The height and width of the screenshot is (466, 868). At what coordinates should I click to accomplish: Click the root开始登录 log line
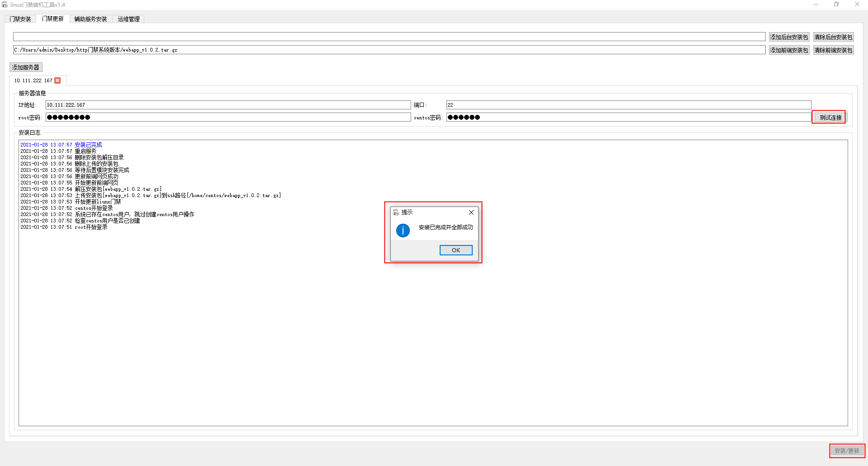point(64,227)
